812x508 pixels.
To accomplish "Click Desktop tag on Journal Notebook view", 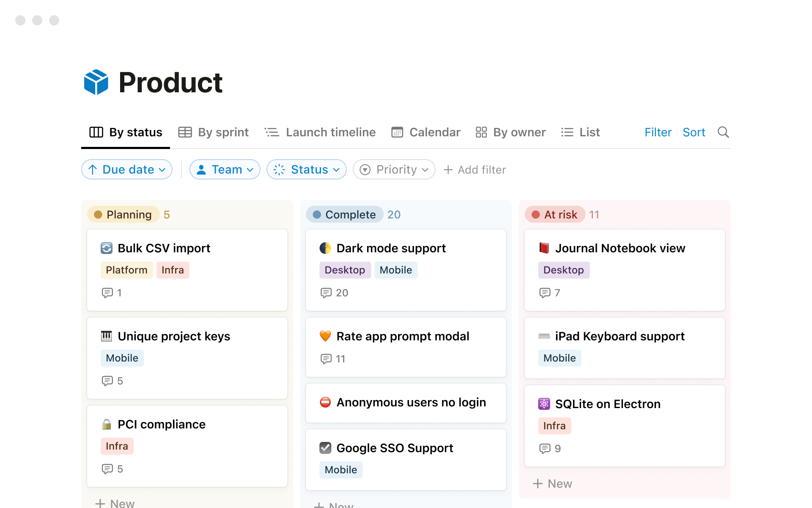I will 563,270.
